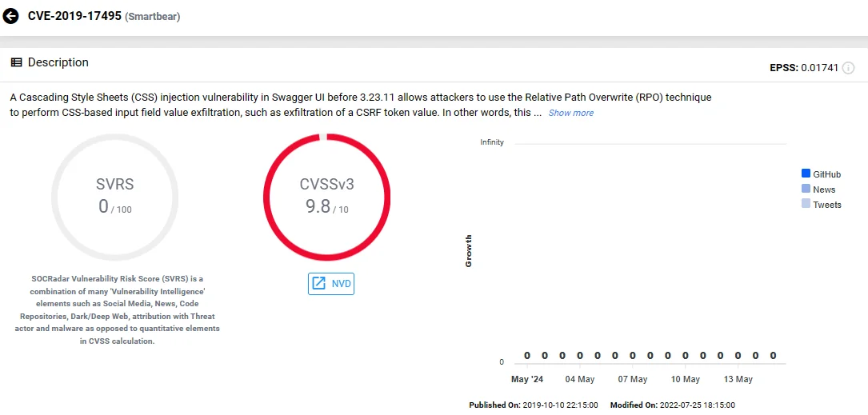
Task: Click the (Smartbear) vendor label
Action: [x=152, y=17]
